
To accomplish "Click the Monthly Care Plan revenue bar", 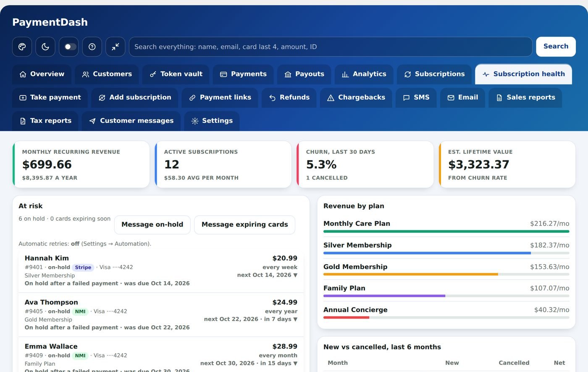I will pos(446,231).
